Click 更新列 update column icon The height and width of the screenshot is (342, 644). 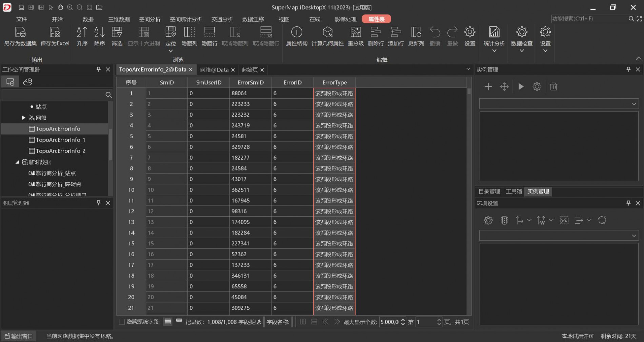click(416, 33)
